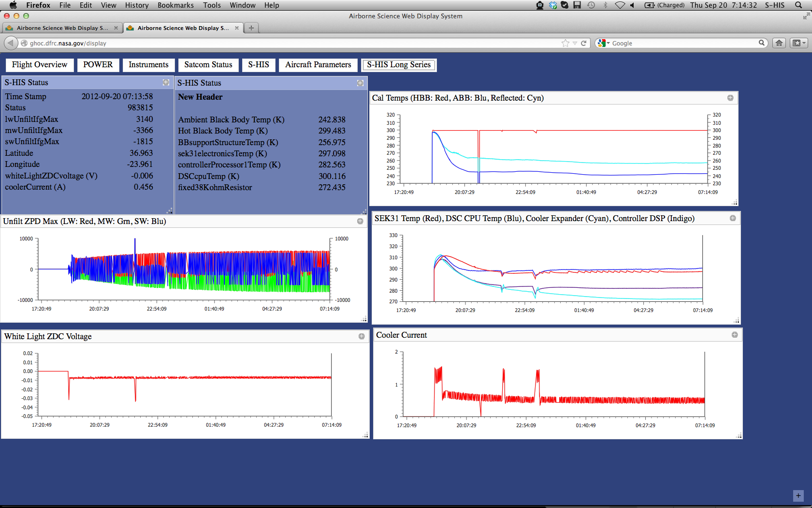
Task: Expand the left S-HIS Status panel
Action: tap(166, 83)
